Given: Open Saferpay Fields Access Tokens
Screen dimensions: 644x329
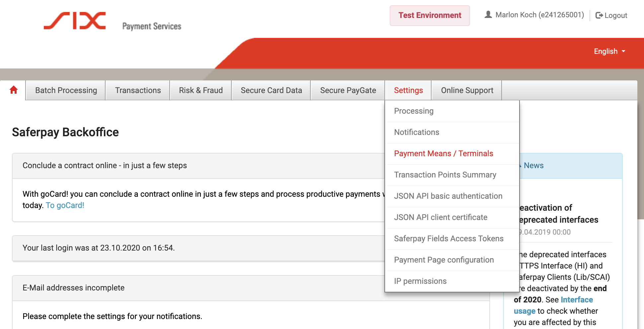Looking at the screenshot, I should (x=452, y=239).
